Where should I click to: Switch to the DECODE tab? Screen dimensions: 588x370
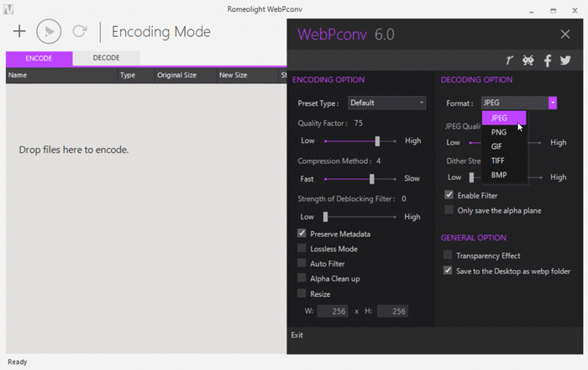pos(106,58)
